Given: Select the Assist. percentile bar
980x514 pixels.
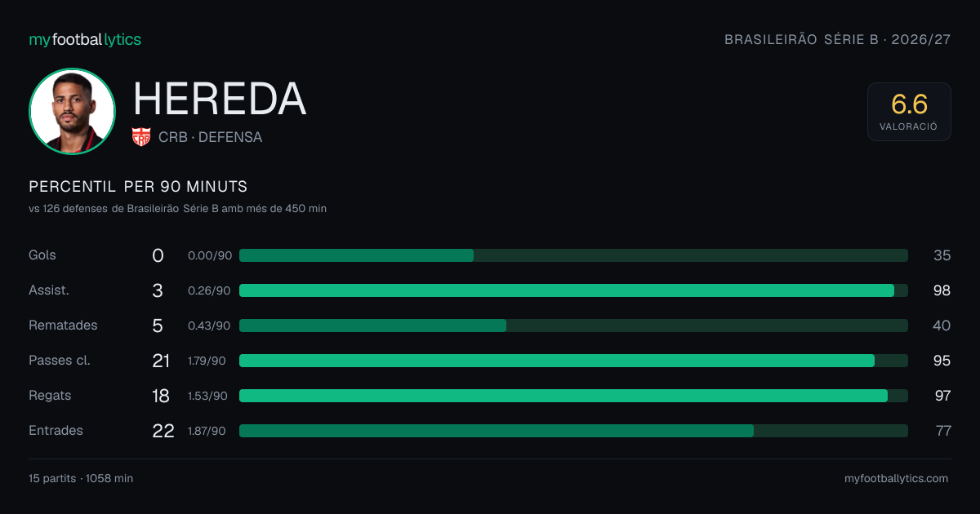Looking at the screenshot, I should [573, 290].
